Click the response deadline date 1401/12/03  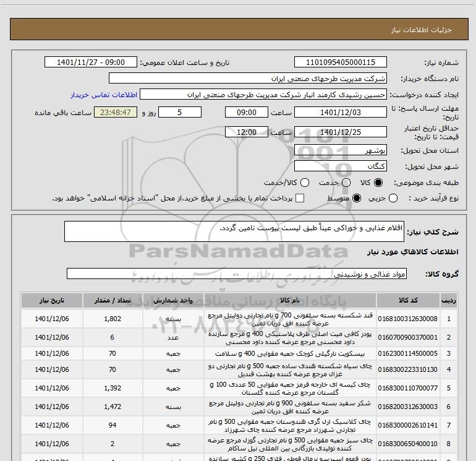pyautogui.click(x=340, y=113)
